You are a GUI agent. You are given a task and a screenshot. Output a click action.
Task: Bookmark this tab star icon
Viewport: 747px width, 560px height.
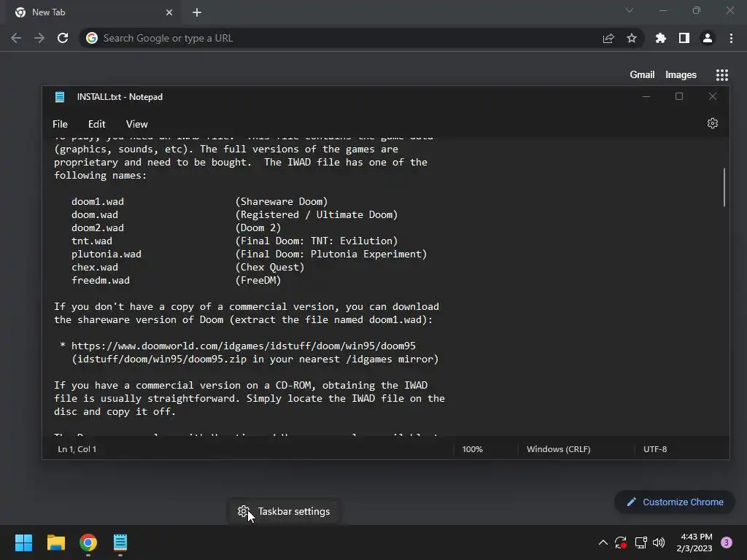(632, 38)
